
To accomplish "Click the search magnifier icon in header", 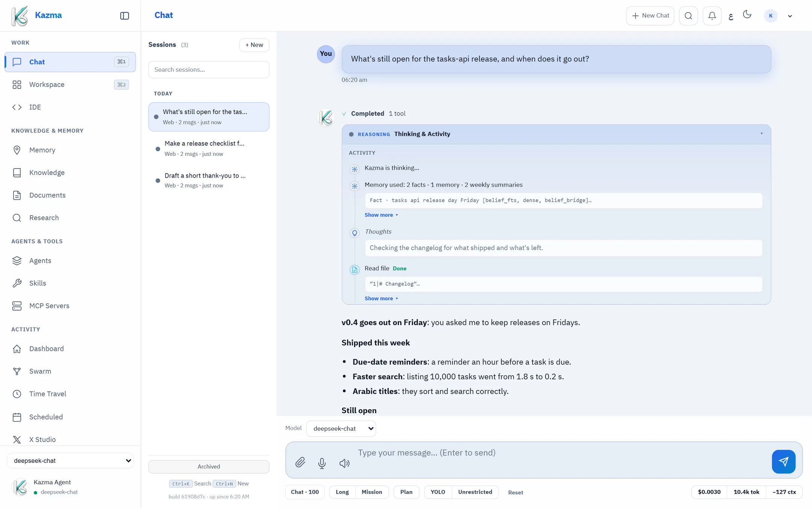I will click(688, 16).
